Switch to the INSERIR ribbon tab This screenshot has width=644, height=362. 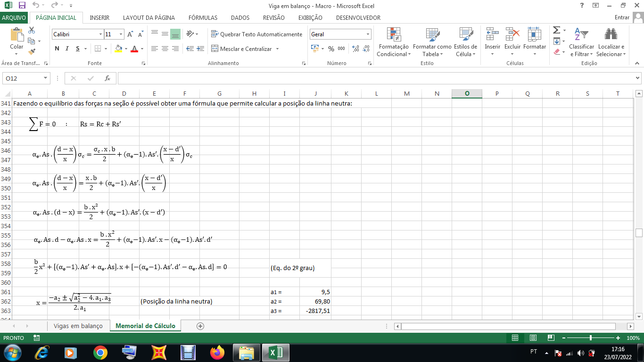[x=99, y=17]
